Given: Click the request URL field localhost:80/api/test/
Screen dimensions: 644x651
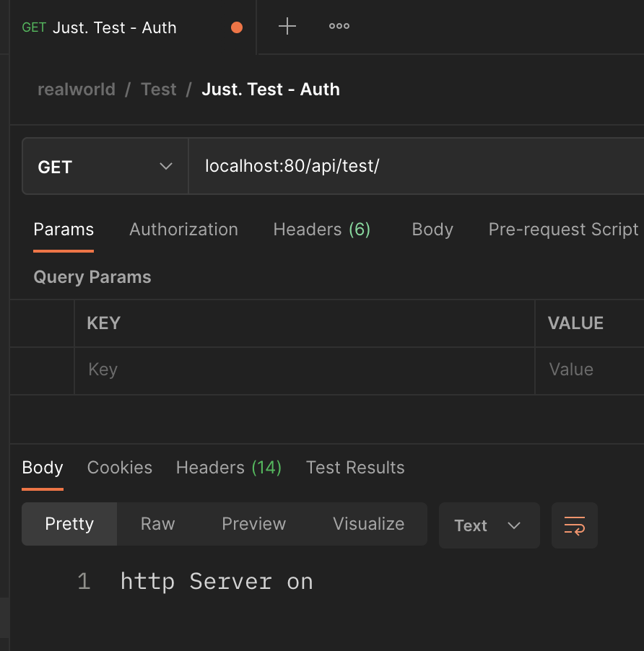Looking at the screenshot, I should click(x=416, y=166).
